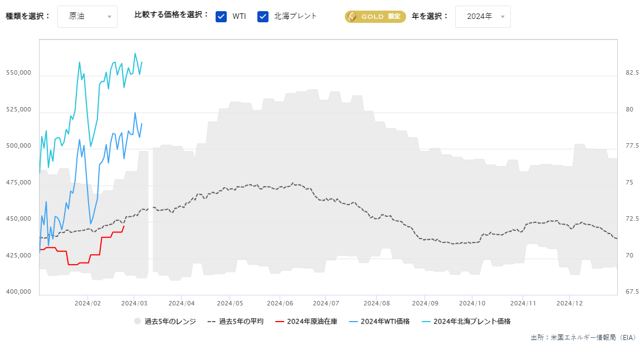Click the 比較する価格を選択: label
Viewport: 644px width, 345px height.
click(x=172, y=15)
